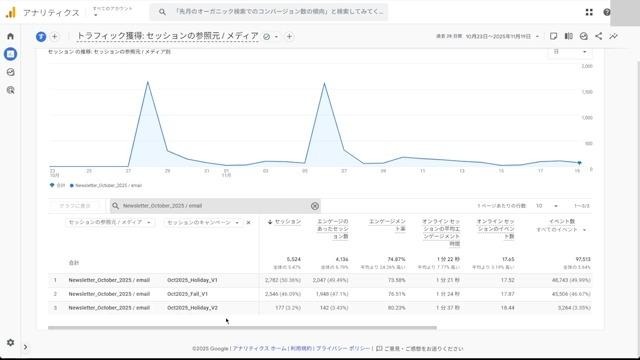Click Oct2025_Fall_V1 campaign cell
Viewport: 640px width, 360px height.
pos(187,294)
